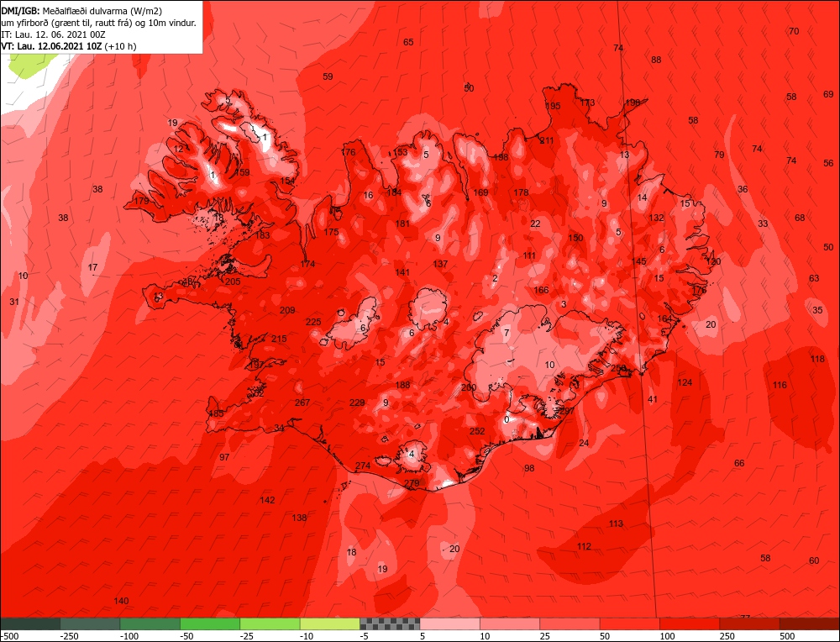The width and height of the screenshot is (840, 642).
Task: Select the legend swatch between -250 and -100
Action: [91, 624]
